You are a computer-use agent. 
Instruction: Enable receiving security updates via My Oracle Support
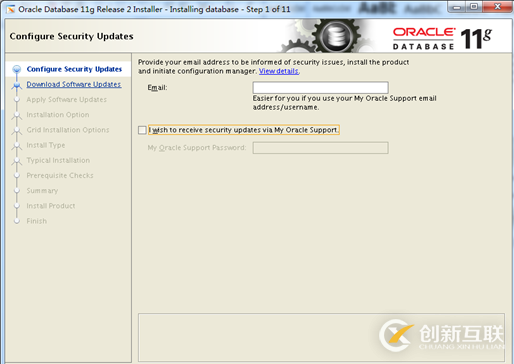(x=142, y=130)
